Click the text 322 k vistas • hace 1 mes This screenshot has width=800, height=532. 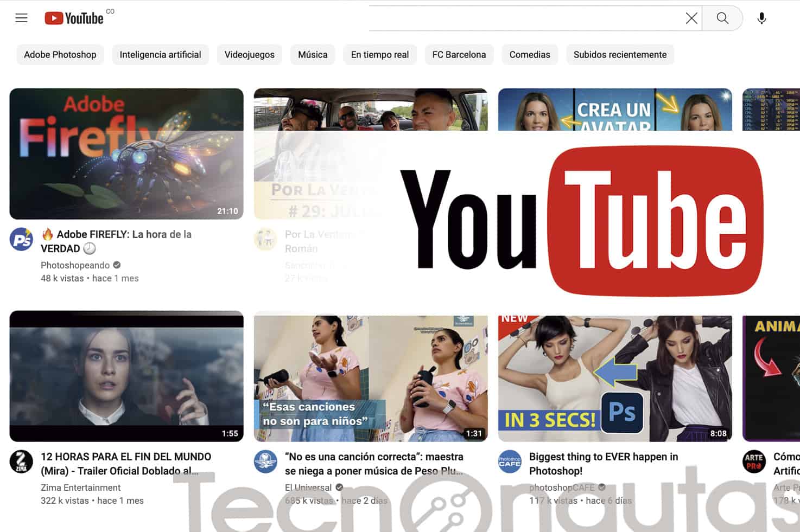tap(92, 501)
